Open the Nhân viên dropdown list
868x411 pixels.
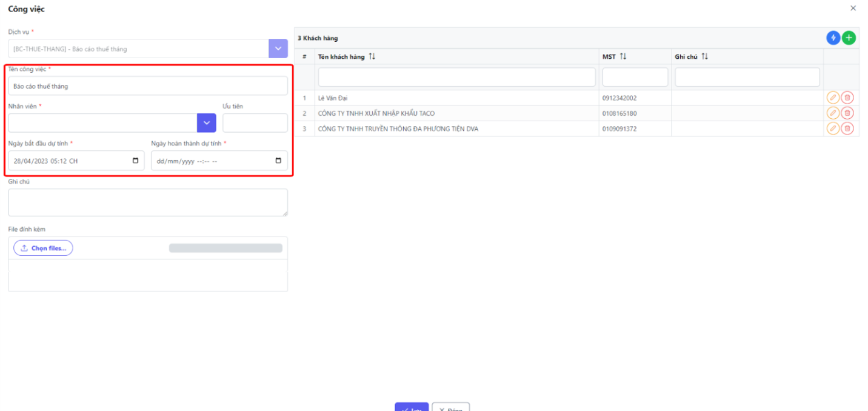[x=206, y=122]
